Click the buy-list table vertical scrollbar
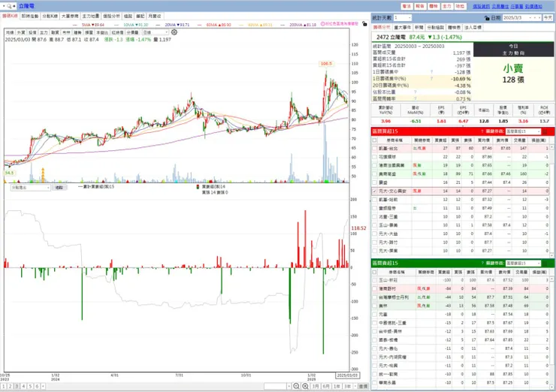The image size is (556, 392). tap(551, 201)
